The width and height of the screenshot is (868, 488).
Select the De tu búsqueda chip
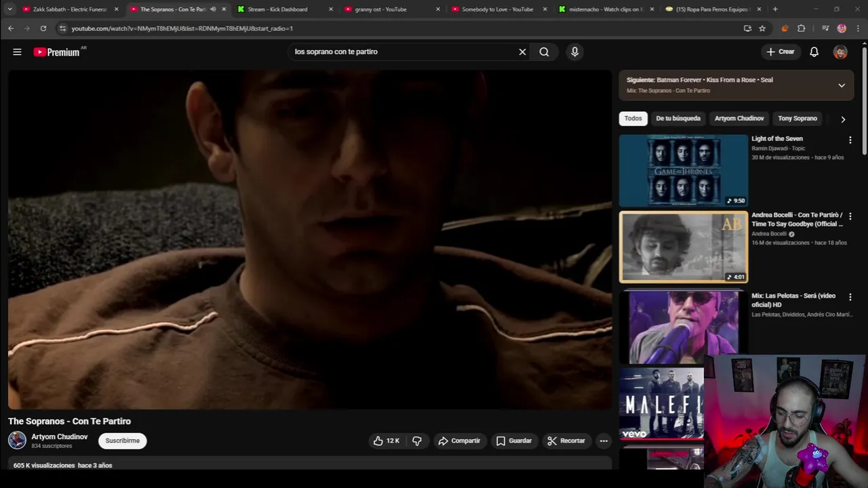pos(678,119)
